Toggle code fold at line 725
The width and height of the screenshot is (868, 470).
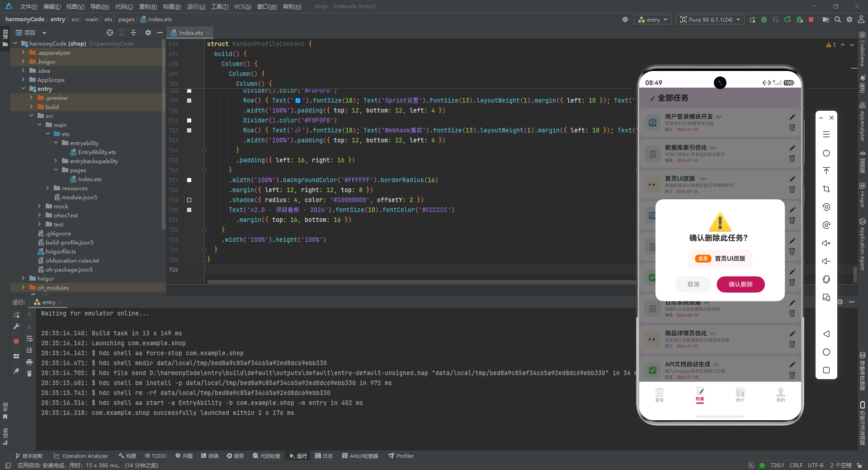pos(204,259)
